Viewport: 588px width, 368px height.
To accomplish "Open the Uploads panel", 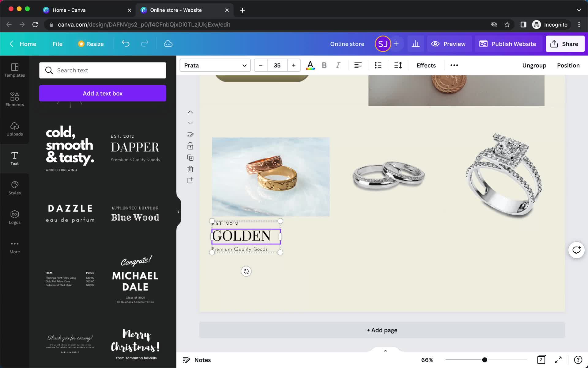I will point(14,129).
